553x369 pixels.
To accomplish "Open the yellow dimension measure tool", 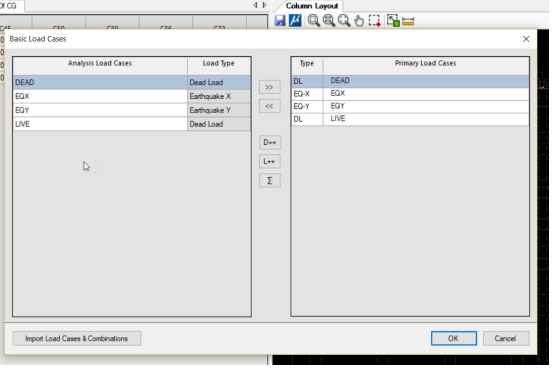I will coord(408,21).
